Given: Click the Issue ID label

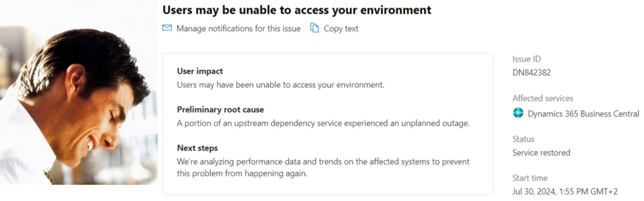Looking at the screenshot, I should click(526, 59).
